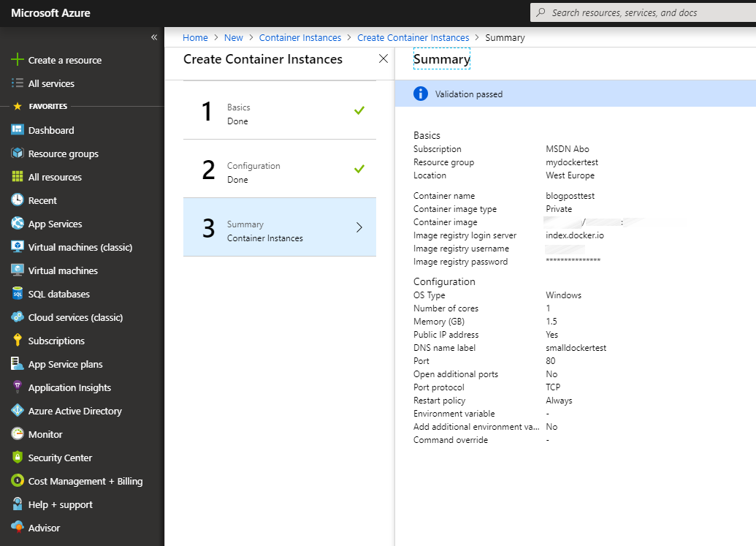Click the App Service plans icon
This screenshot has height=546, width=756.
(x=18, y=364)
